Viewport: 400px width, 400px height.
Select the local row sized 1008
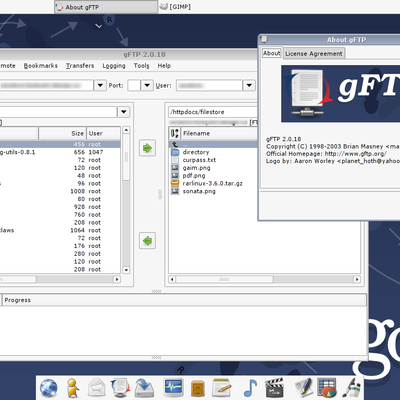click(60, 191)
